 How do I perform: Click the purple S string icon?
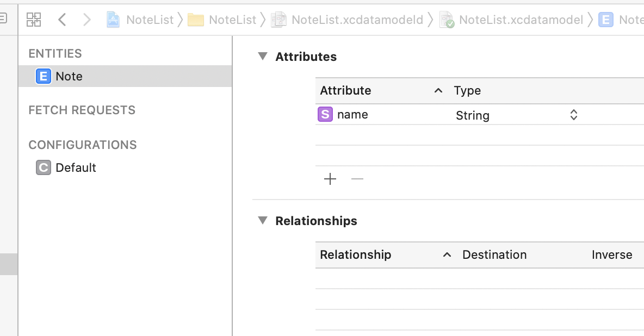point(325,115)
